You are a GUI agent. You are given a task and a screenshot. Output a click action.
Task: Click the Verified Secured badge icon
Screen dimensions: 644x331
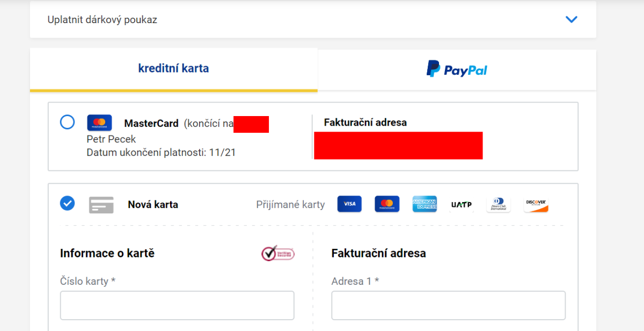(278, 253)
